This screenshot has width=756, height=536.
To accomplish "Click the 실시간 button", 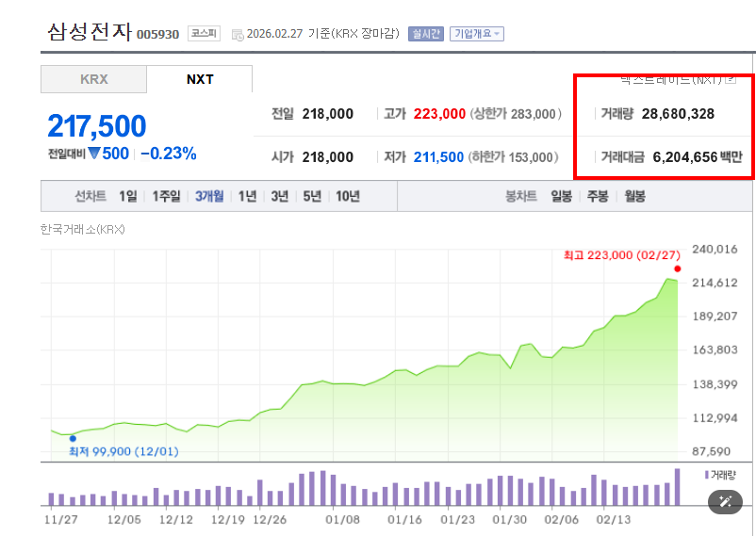I will click(x=426, y=34).
